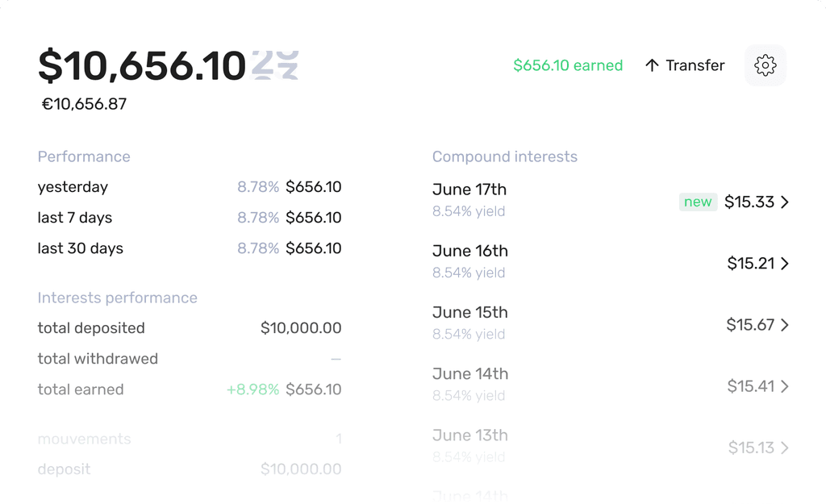This screenshot has height=504, width=826.
Task: Select the June 17th interest entry
Action: coord(611,201)
